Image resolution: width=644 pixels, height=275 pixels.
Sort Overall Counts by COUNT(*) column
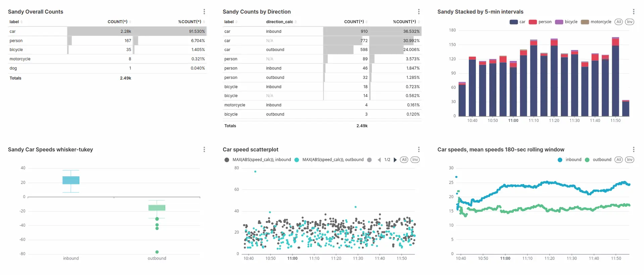pos(119,22)
